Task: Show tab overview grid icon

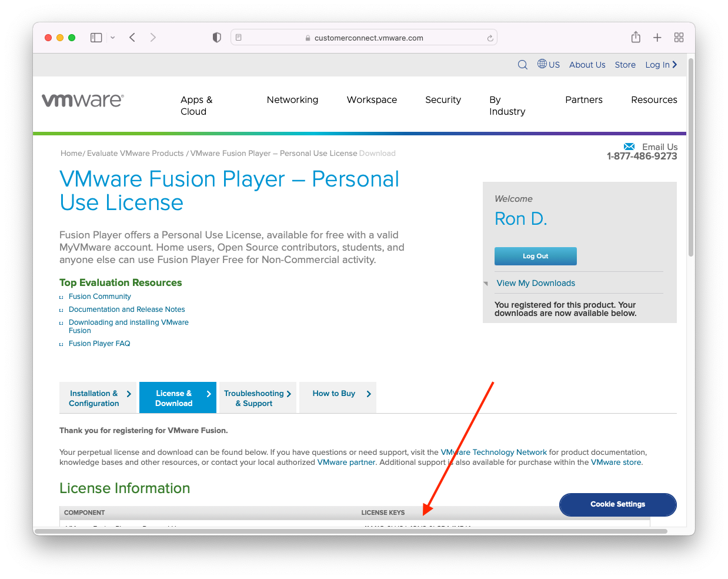Action: [679, 38]
